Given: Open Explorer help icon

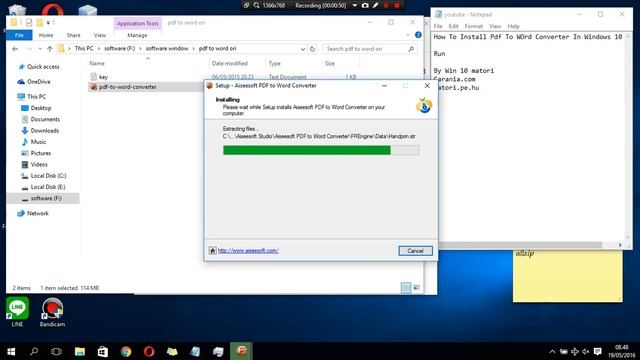Looking at the screenshot, I should [x=418, y=35].
